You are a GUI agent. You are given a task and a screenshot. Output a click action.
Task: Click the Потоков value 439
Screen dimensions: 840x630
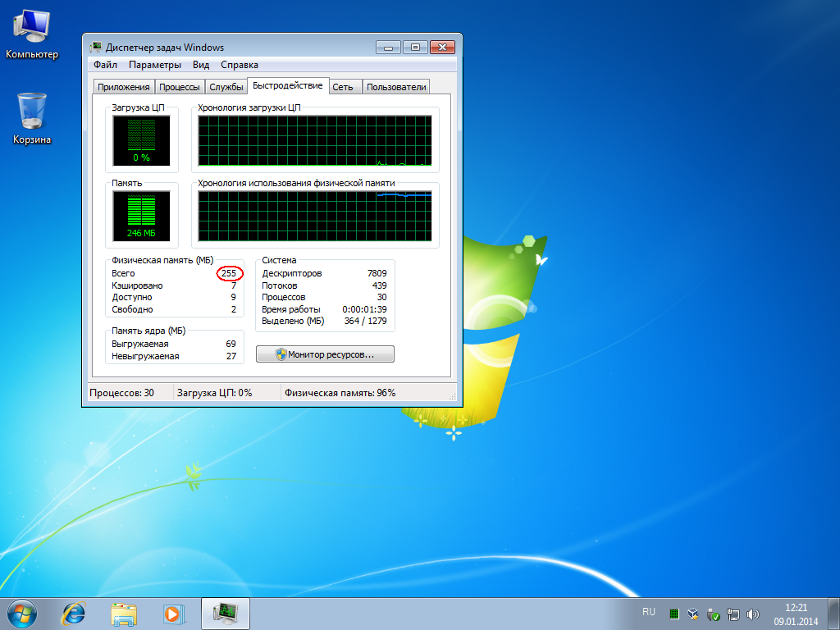pos(380,285)
